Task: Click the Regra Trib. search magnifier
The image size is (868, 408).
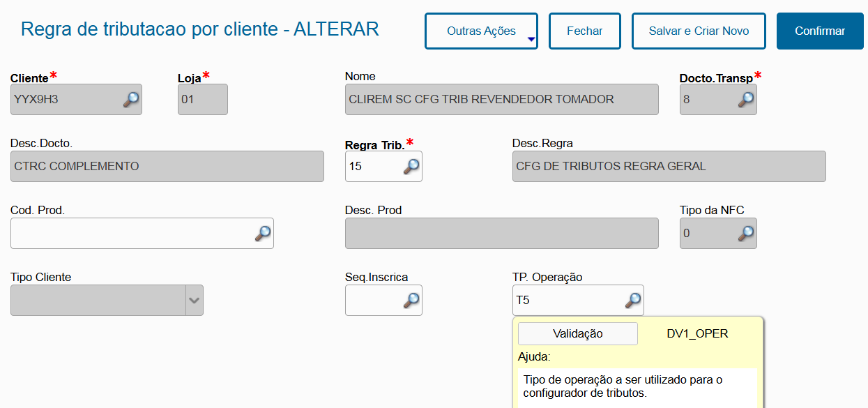Action: click(x=411, y=167)
